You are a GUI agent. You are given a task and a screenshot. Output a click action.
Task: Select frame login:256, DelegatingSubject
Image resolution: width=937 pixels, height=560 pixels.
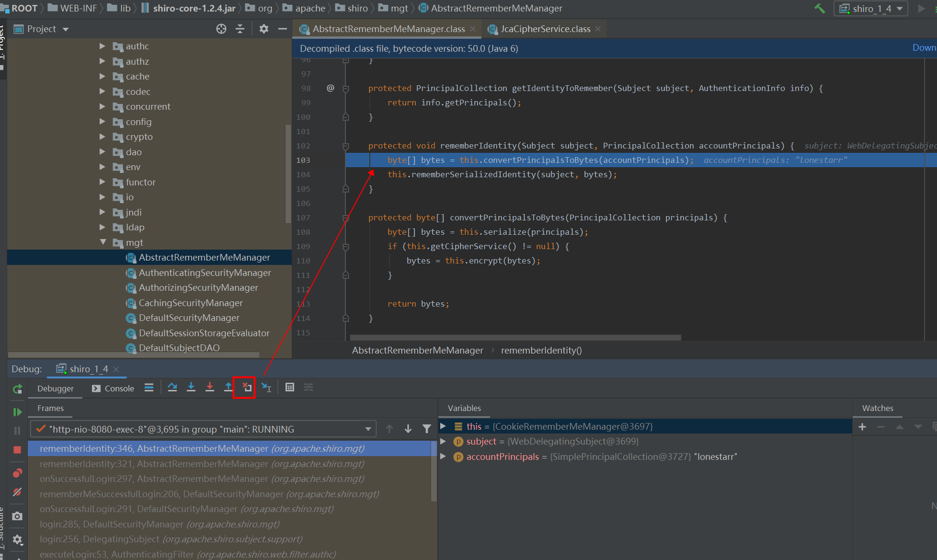pyautogui.click(x=230, y=539)
